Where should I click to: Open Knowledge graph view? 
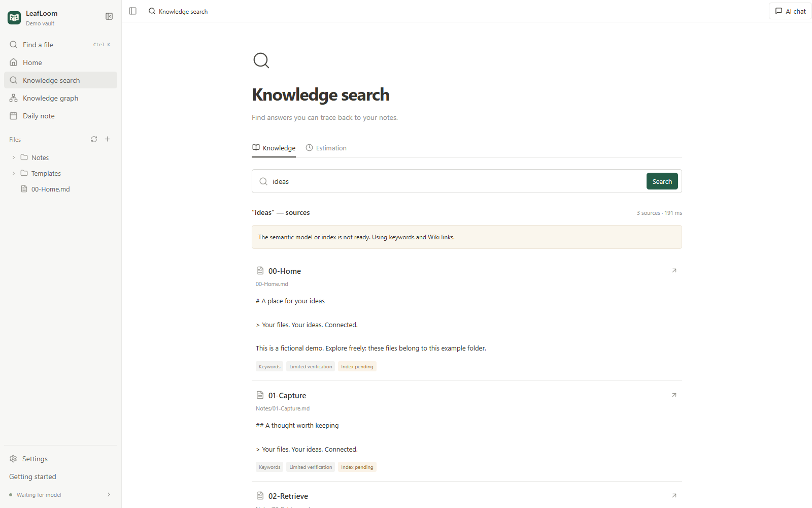coord(60,98)
